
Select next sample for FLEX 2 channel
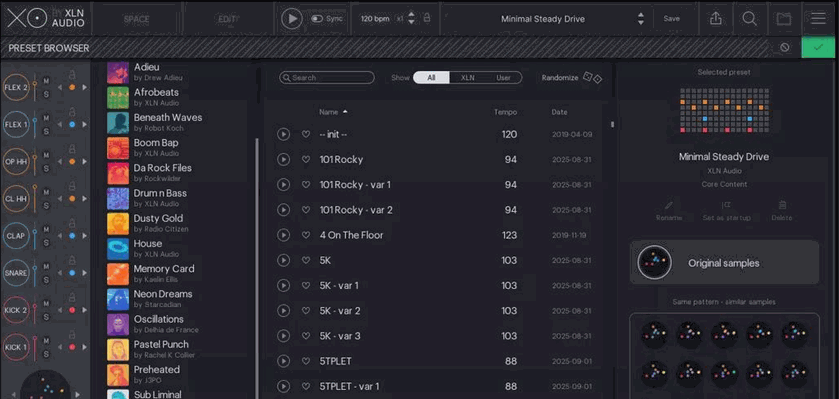[85, 87]
